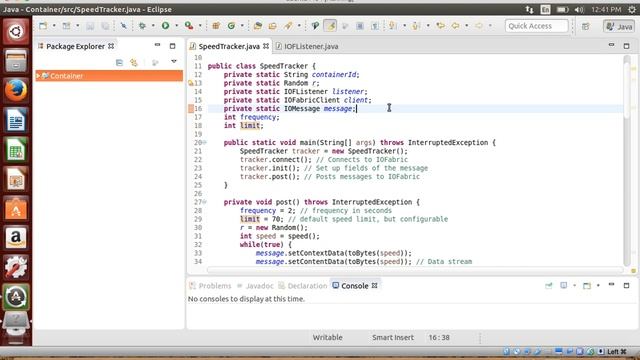The height and width of the screenshot is (360, 640).
Task: Switch to the IOFListener.java tab
Action: pyautogui.click(x=307, y=46)
